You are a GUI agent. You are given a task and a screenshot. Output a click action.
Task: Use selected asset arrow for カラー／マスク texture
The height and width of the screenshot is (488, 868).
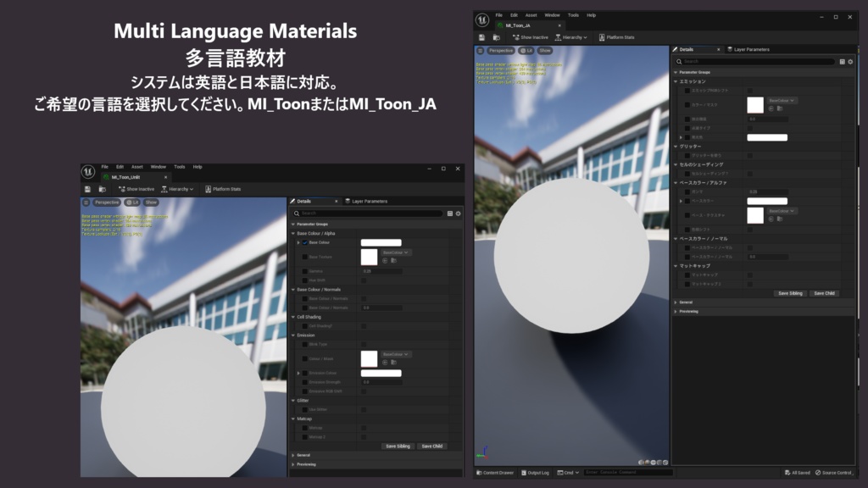(x=771, y=108)
